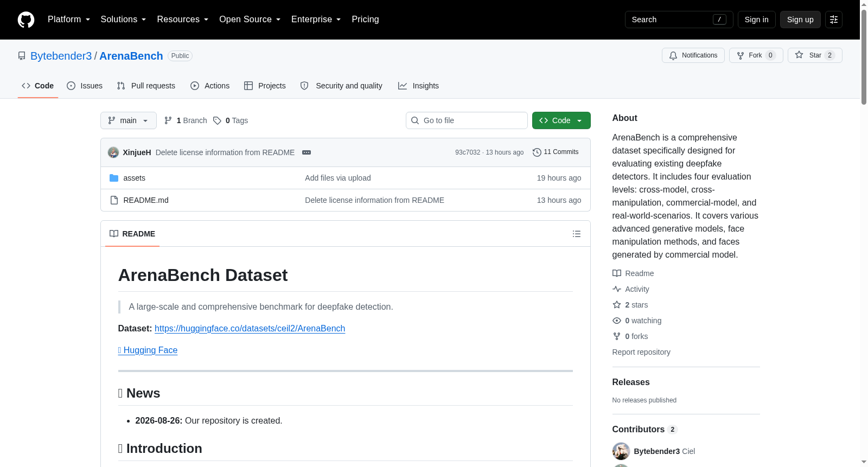
Task: Go to the GitHub homepage logo
Action: pos(26,20)
